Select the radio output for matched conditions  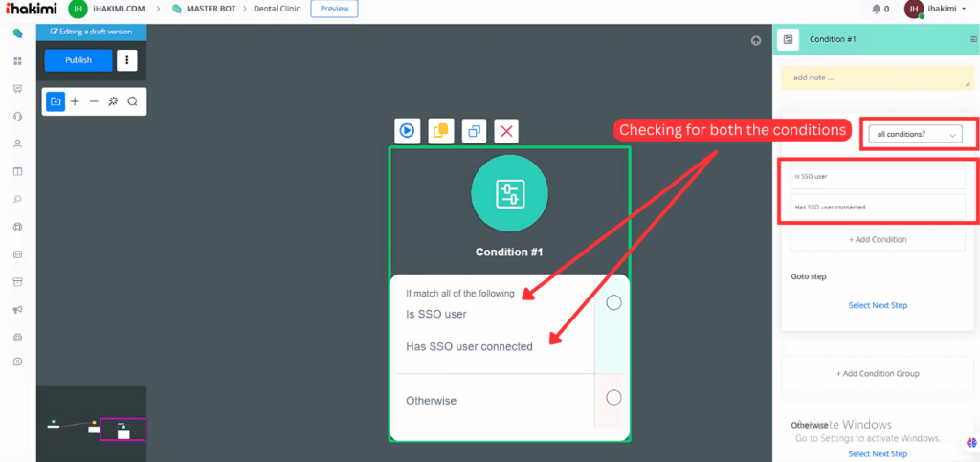point(613,302)
